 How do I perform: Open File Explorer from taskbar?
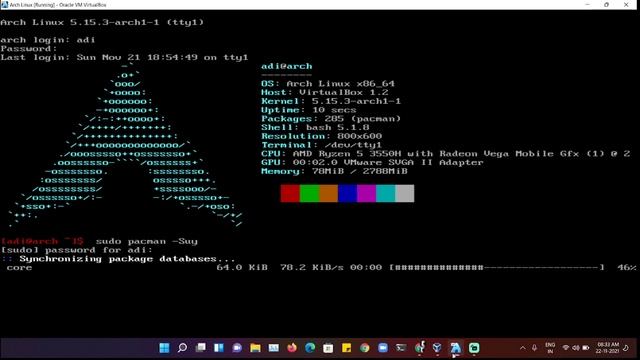coord(256,348)
